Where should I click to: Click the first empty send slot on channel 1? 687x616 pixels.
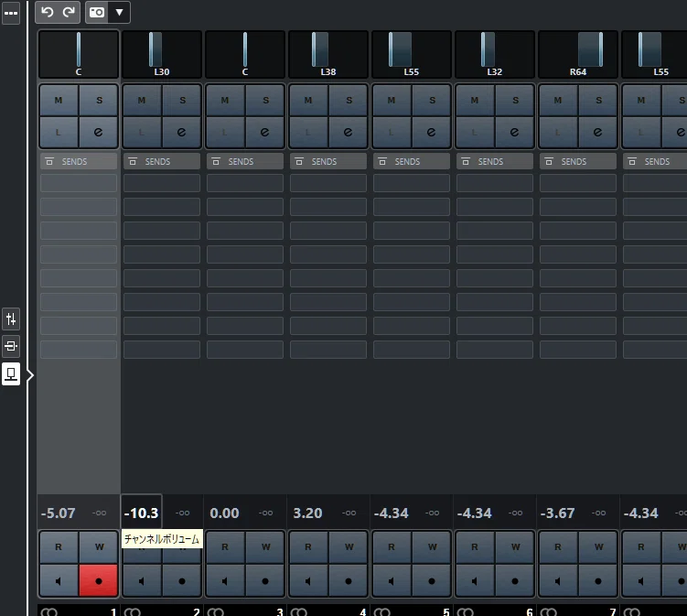pos(79,183)
